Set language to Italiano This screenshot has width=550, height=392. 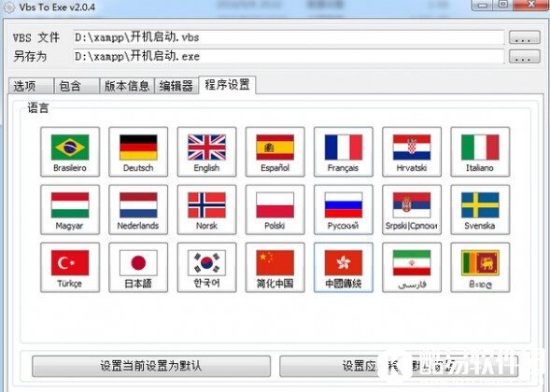480,152
